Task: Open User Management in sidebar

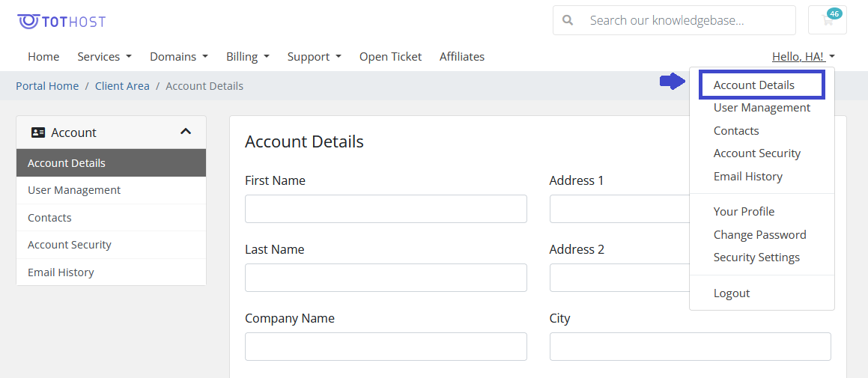Action: coord(112,190)
